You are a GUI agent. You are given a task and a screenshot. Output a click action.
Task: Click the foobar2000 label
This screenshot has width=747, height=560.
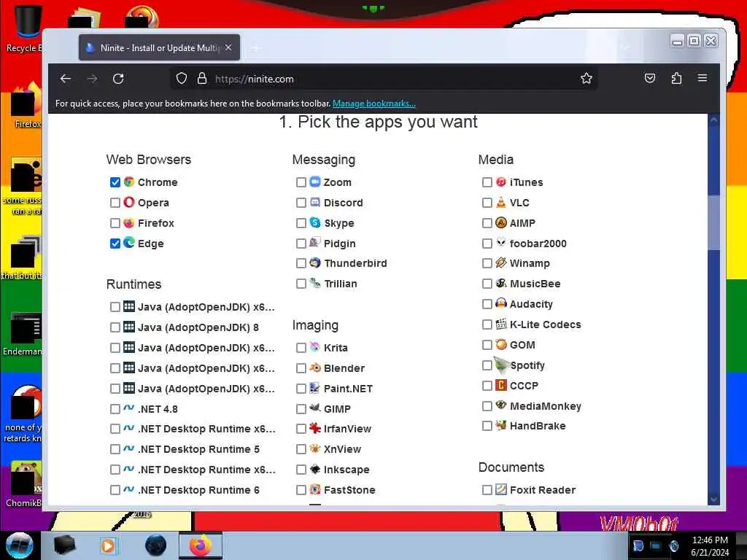tap(538, 244)
